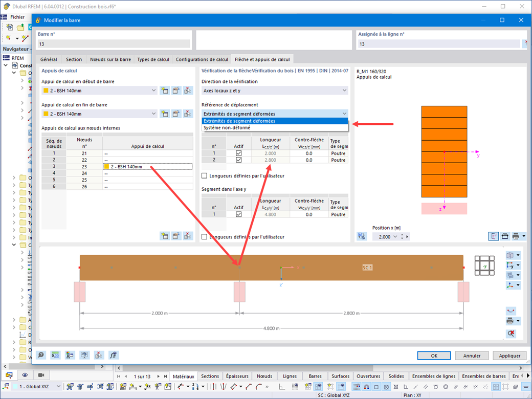
Task: Toggle Actif checkbox for y-axis segment 1
Action: 238,214
